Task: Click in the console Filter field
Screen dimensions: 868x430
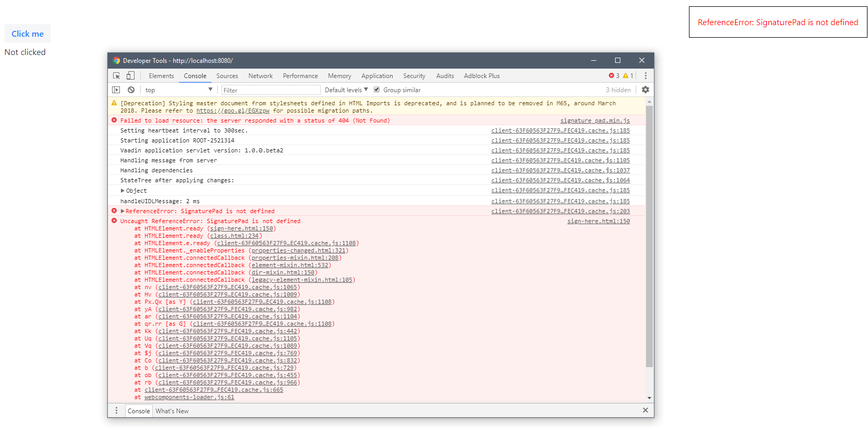Action: click(x=271, y=90)
